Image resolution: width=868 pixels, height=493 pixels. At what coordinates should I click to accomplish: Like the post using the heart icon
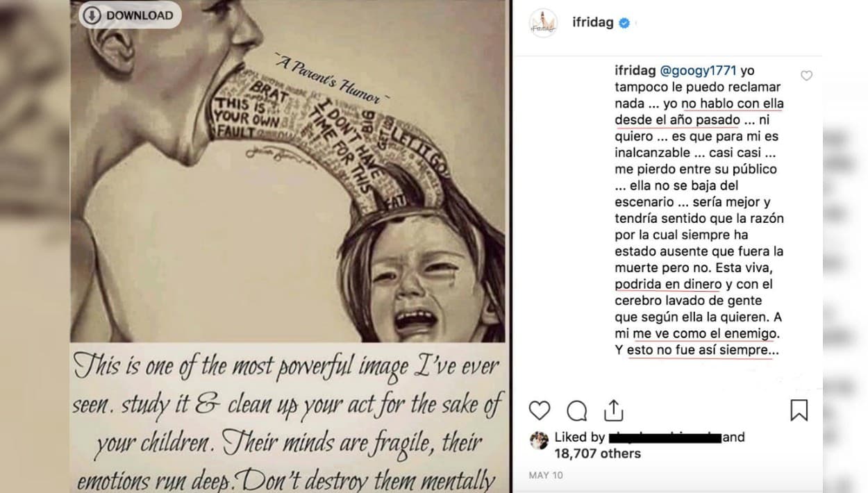pyautogui.click(x=540, y=411)
